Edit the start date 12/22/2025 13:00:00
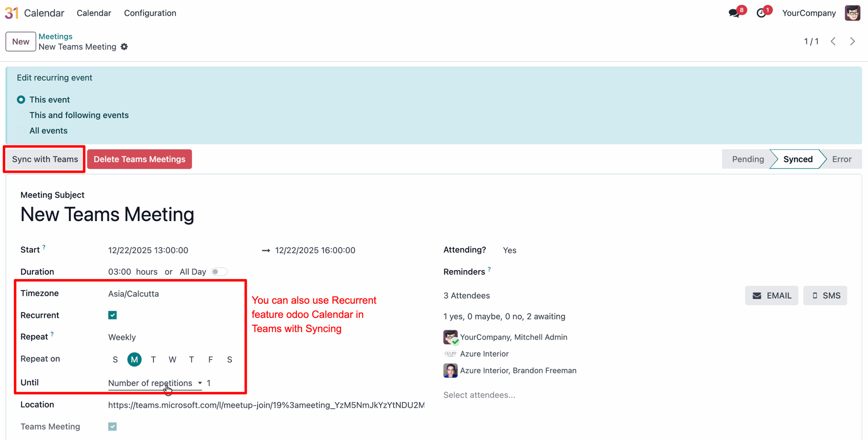The width and height of the screenshot is (868, 440). click(148, 250)
